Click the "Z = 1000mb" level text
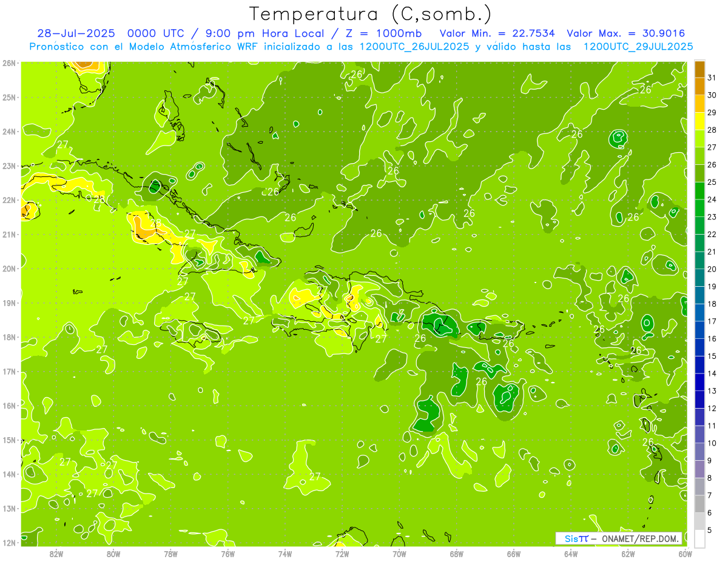This screenshot has width=728, height=562. click(383, 33)
